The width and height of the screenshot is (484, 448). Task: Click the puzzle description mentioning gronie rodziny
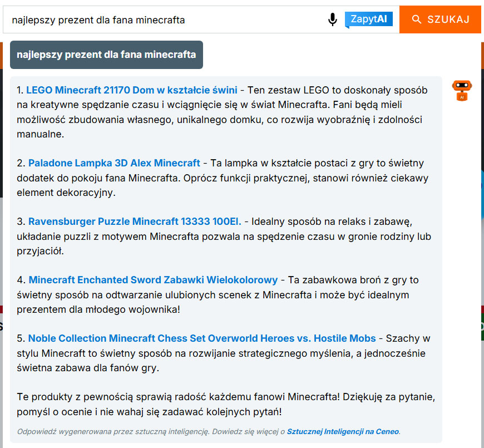(223, 237)
